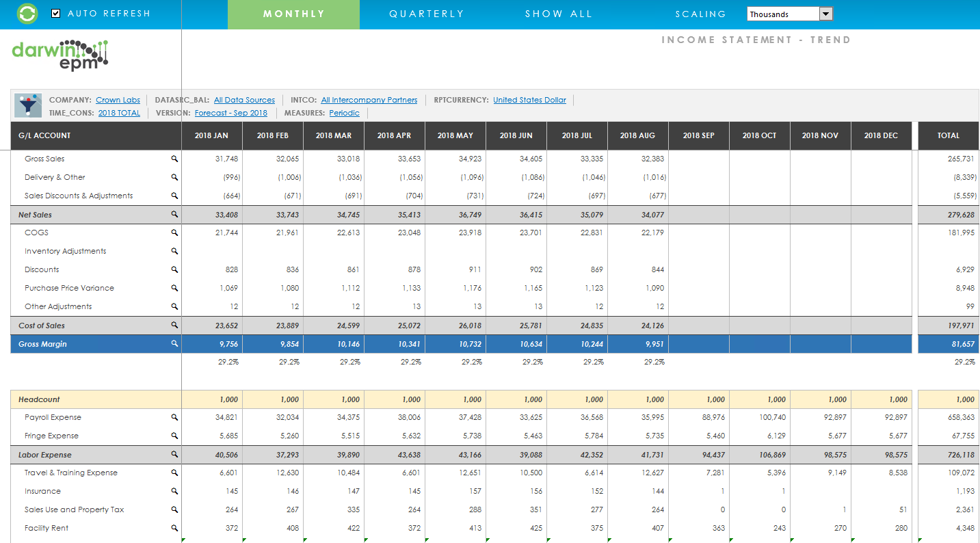Image resolution: width=980 pixels, height=543 pixels.
Task: Select Fringe Expense total 67,755
Action: point(963,436)
